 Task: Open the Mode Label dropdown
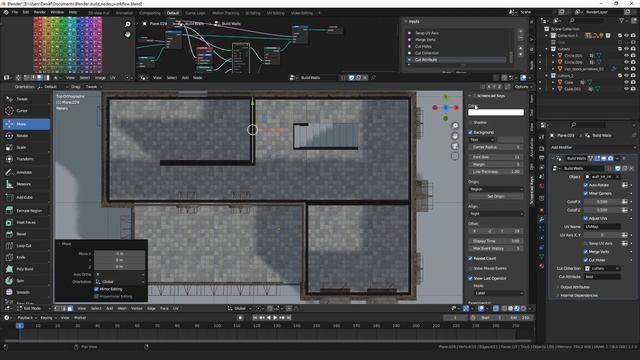[x=498, y=293]
